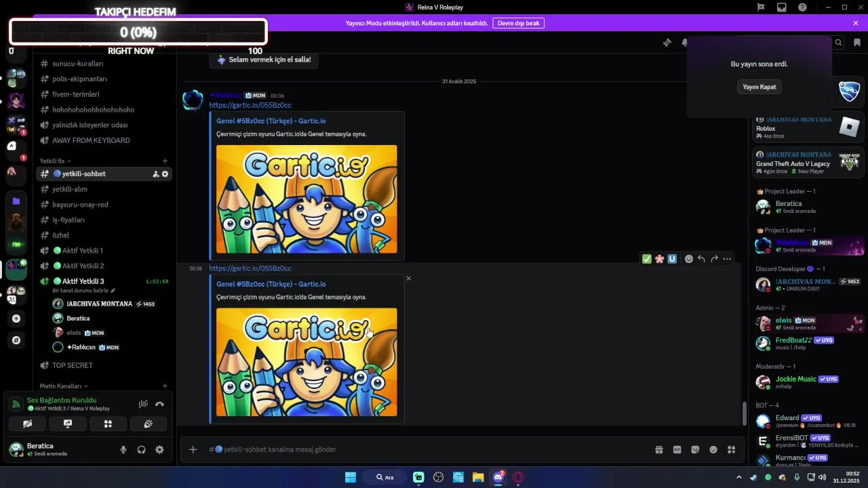Image resolution: width=868 pixels, height=488 pixels.
Task: Share your screen button
Action: click(68, 424)
